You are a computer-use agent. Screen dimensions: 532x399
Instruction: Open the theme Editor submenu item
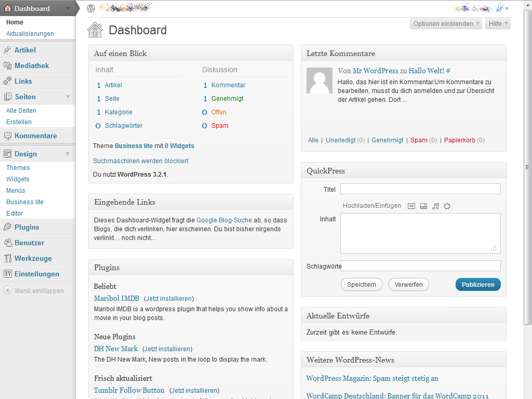(x=15, y=214)
